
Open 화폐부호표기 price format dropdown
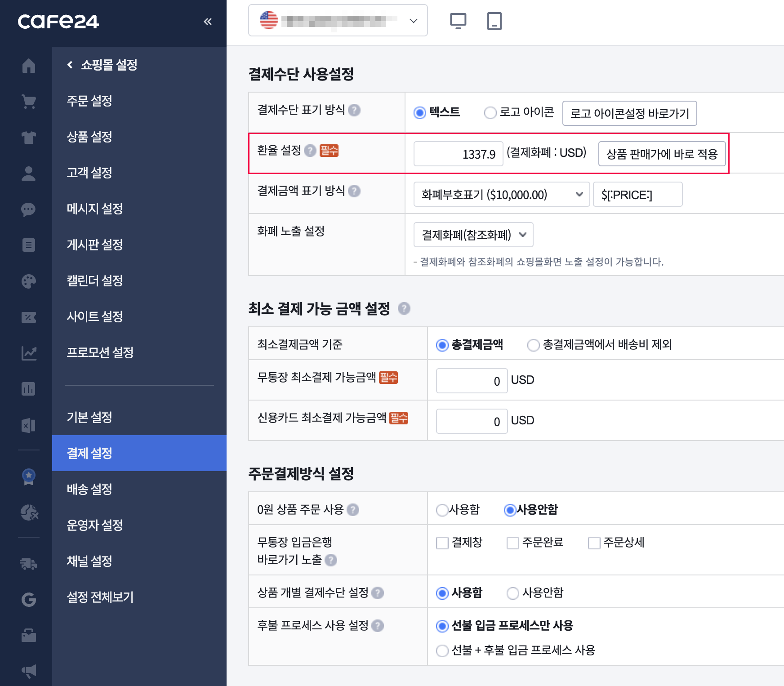coord(502,194)
